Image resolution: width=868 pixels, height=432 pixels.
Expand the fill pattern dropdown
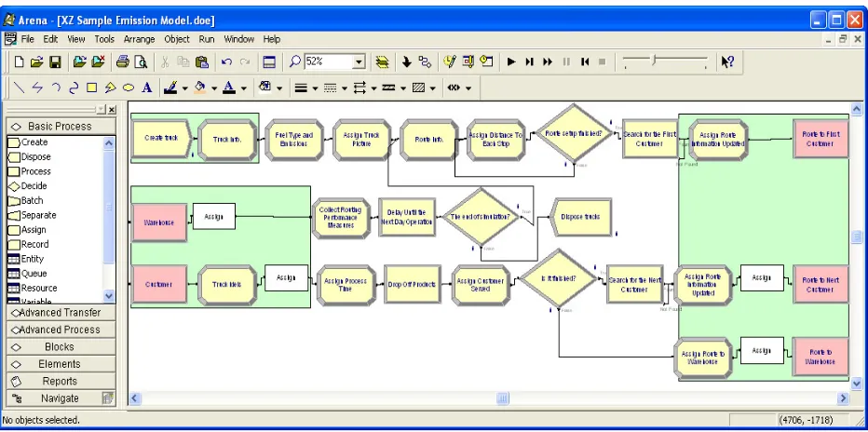coord(432,88)
